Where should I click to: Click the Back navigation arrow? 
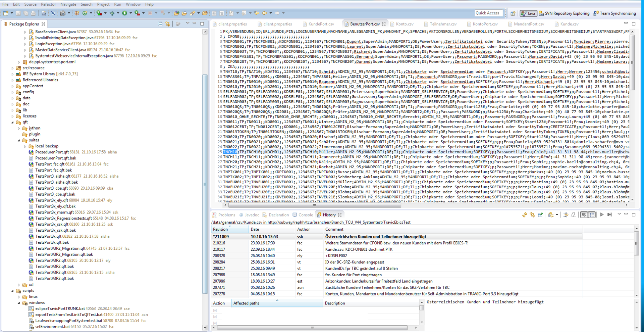(265, 13)
